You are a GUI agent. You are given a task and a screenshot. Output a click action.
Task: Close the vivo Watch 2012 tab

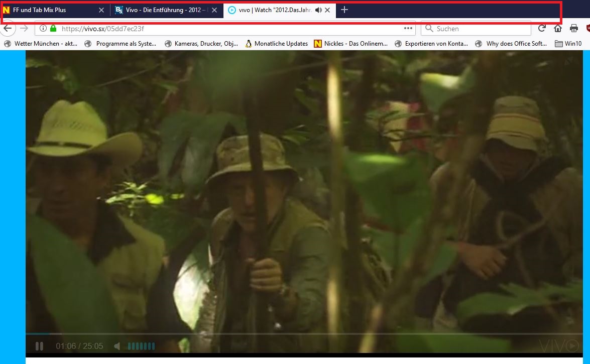tap(327, 10)
